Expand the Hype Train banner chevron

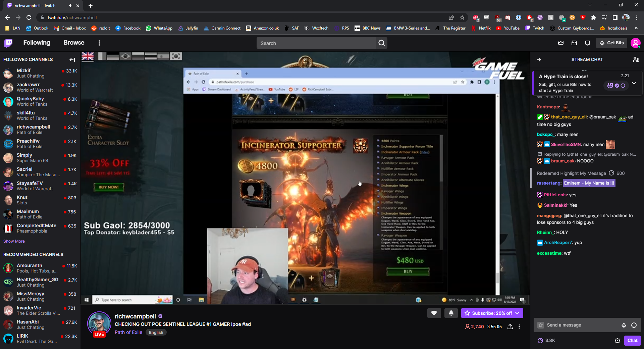[634, 83]
